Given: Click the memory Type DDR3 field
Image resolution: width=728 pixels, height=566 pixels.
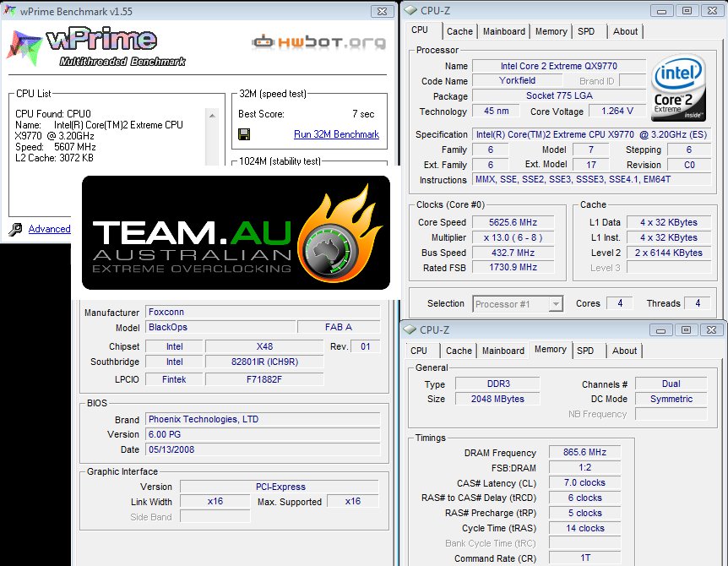Looking at the screenshot, I should 497,384.
